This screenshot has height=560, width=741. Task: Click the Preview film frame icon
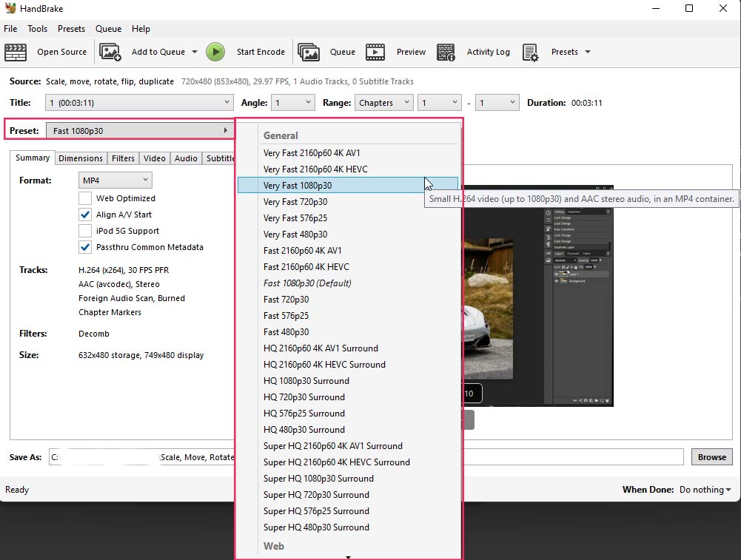tap(375, 52)
